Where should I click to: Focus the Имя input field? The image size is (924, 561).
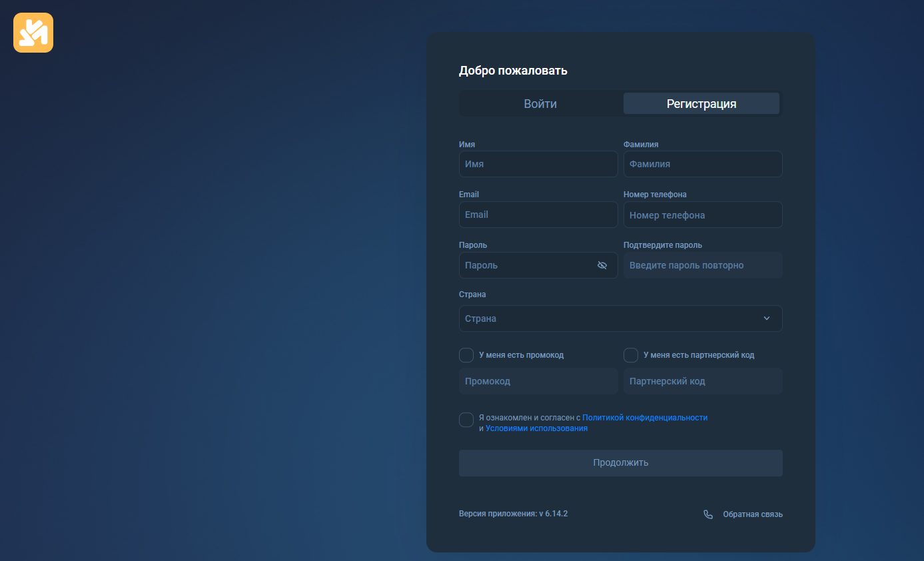pos(538,164)
